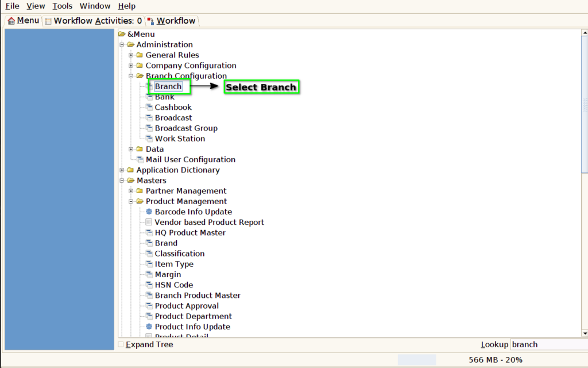Click the Product Department window icon
588x368 pixels.
(x=149, y=316)
